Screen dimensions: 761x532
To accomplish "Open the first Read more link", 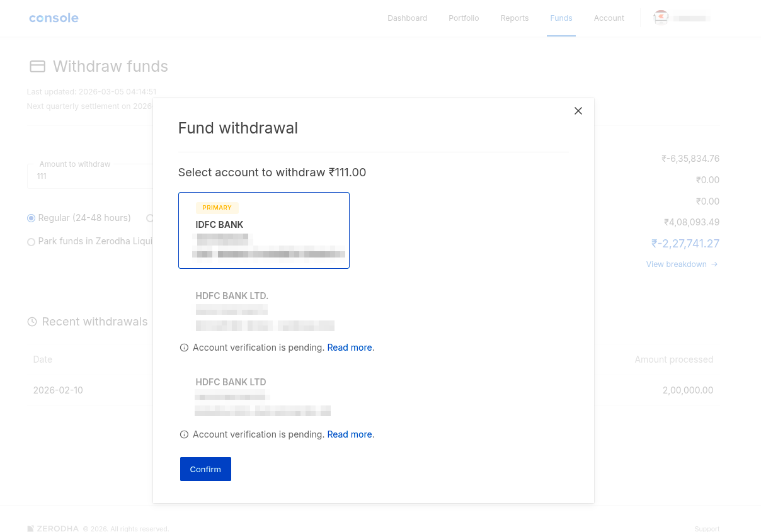I will click(x=350, y=348).
